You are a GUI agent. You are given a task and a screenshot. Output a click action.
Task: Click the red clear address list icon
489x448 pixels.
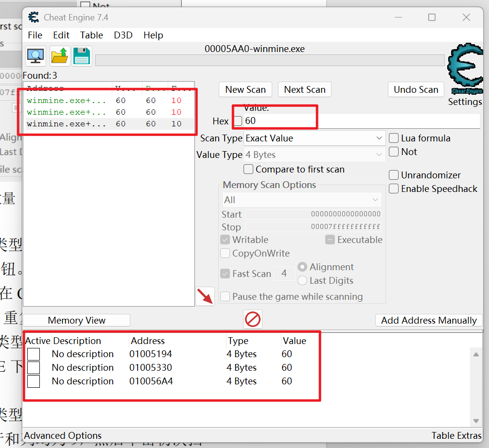(253, 319)
